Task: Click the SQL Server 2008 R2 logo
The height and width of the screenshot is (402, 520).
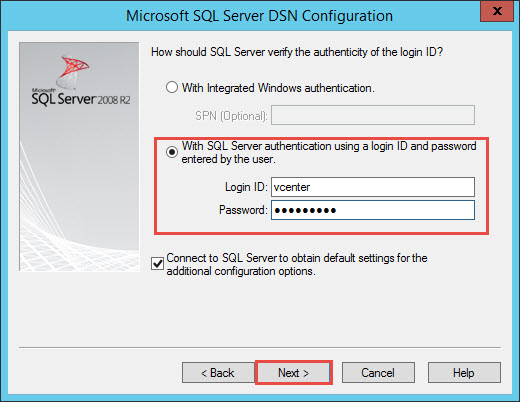Action: 80,81
